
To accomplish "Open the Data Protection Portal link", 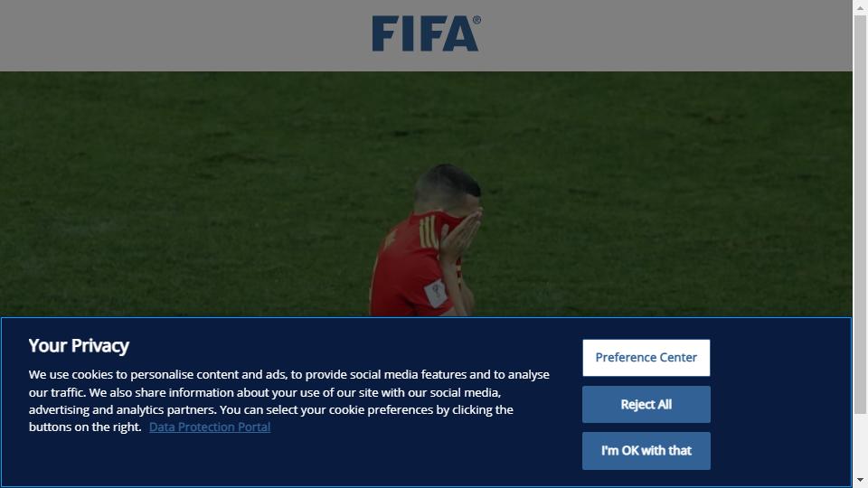I will pyautogui.click(x=210, y=427).
